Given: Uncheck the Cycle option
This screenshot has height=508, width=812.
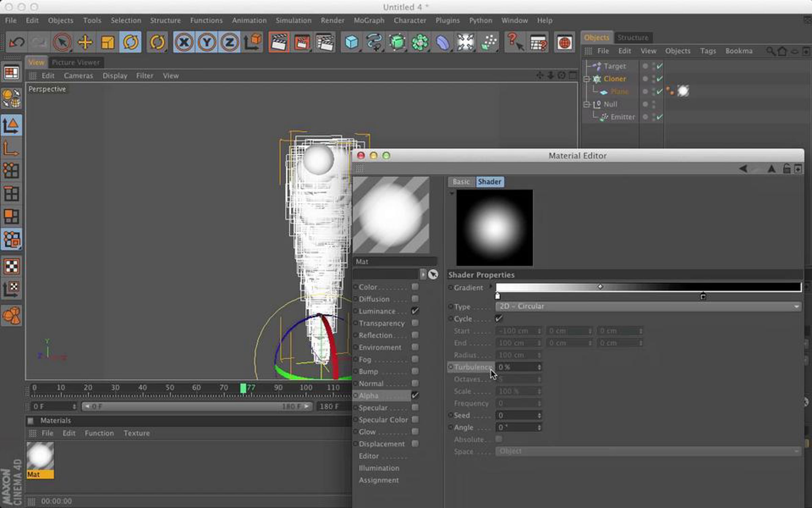Looking at the screenshot, I should 499,318.
